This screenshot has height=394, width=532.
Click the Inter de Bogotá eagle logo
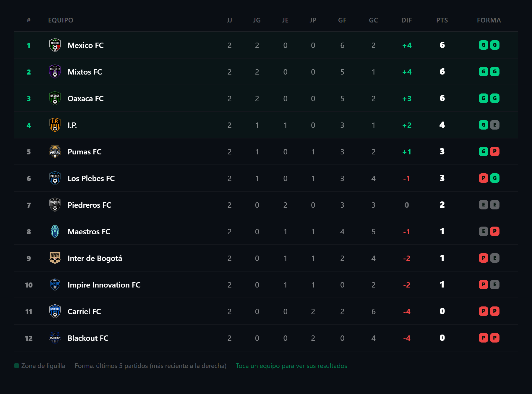[55, 258]
